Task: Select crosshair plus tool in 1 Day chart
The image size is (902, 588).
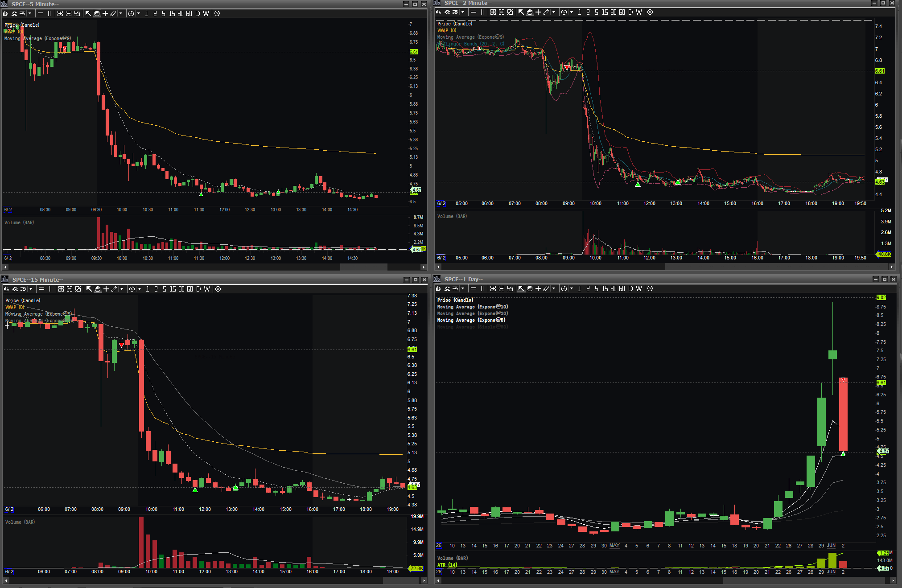Action: (x=538, y=288)
